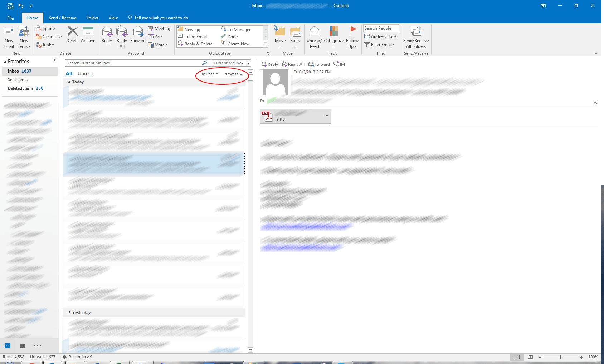Switch the message list to Unread only
The width and height of the screenshot is (604, 364).
click(86, 73)
